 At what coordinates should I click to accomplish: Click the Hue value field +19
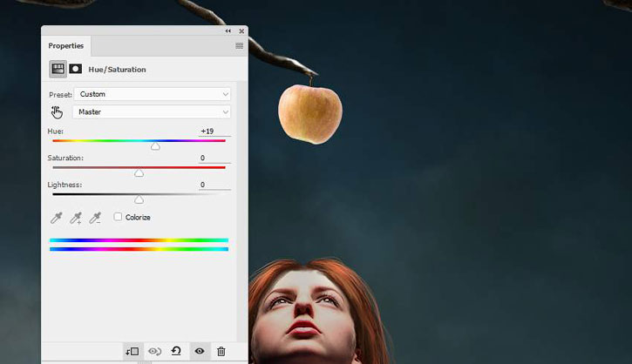214,131
